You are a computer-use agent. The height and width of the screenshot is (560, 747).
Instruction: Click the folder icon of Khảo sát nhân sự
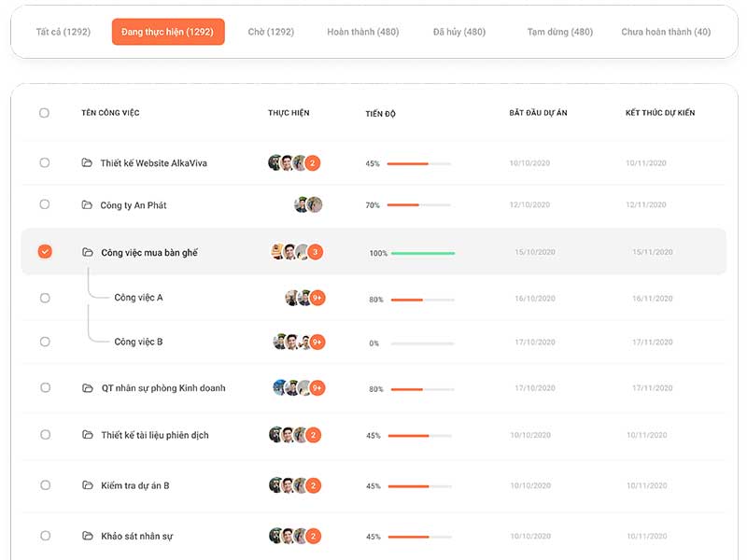88,536
